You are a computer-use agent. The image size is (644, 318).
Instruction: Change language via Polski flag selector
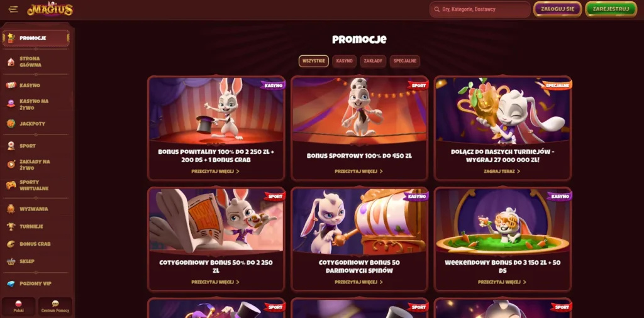click(18, 306)
